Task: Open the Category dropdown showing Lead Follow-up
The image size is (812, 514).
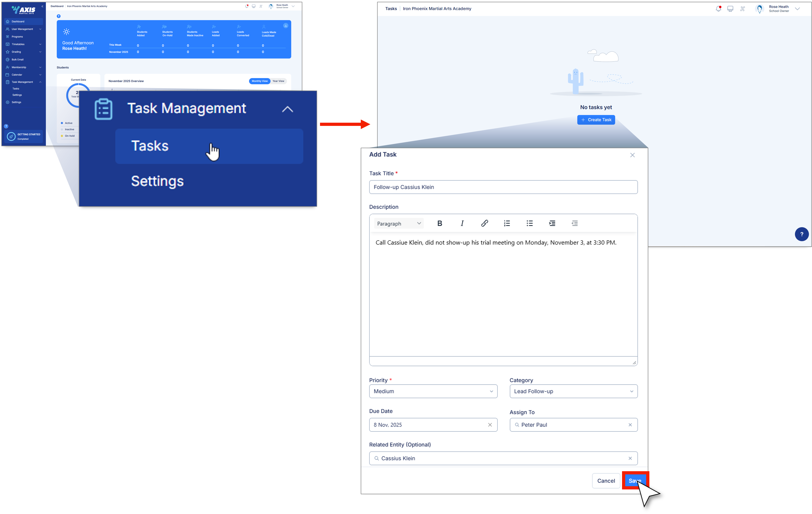Action: point(573,391)
